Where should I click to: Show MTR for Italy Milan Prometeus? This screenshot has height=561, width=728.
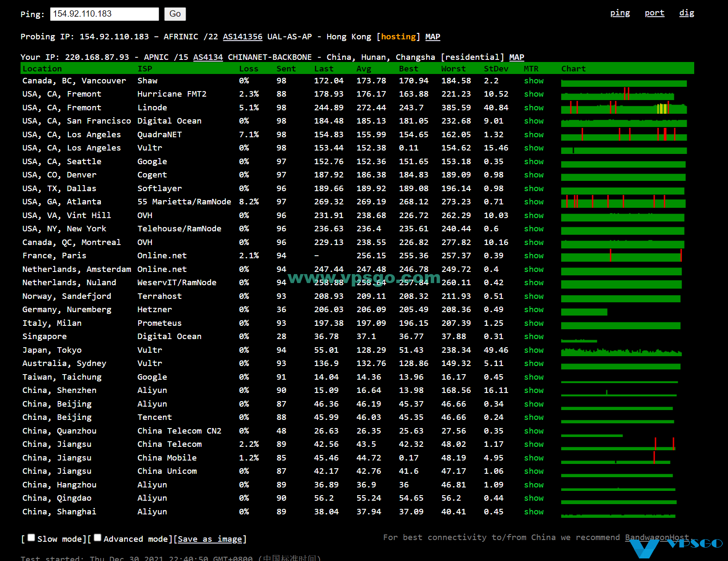534,323
